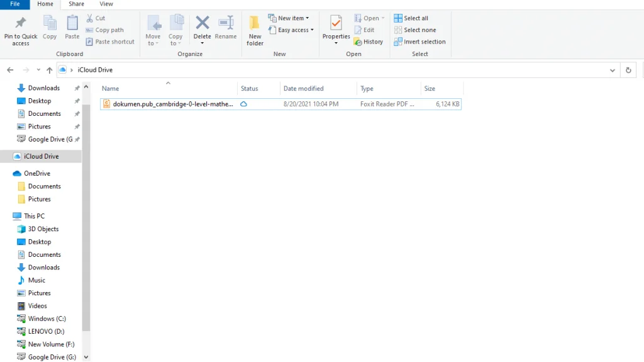The height and width of the screenshot is (362, 644).
Task: Open the New item dropdown
Action: click(289, 18)
